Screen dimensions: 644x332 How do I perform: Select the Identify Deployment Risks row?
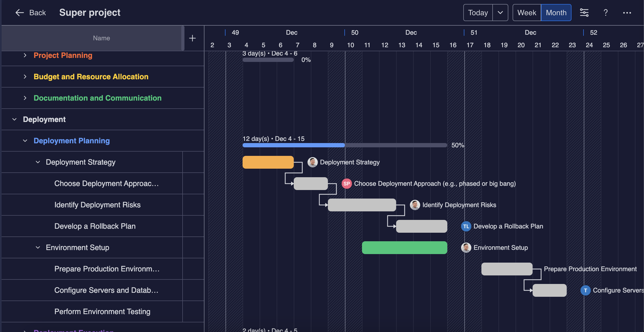(x=97, y=205)
